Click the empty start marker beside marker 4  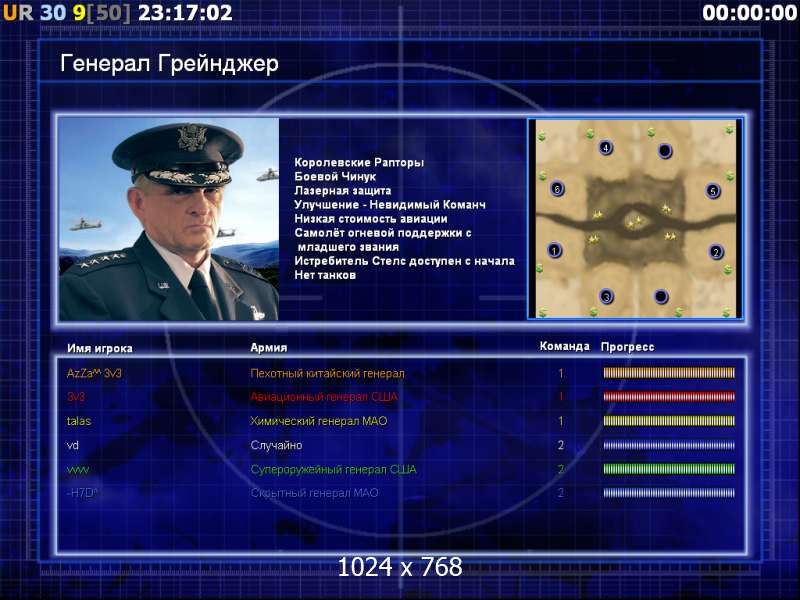pyautogui.click(x=665, y=151)
